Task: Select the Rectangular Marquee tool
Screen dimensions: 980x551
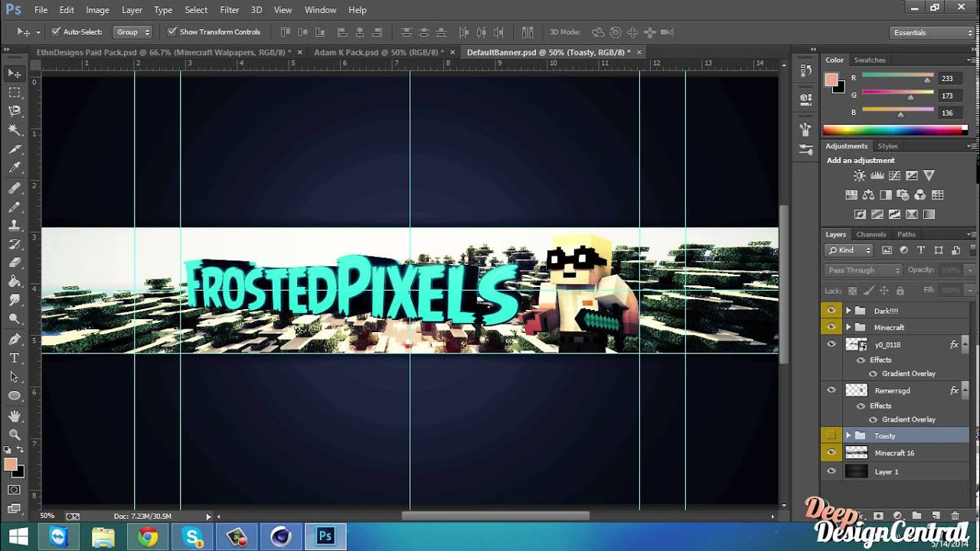Action: [x=15, y=93]
